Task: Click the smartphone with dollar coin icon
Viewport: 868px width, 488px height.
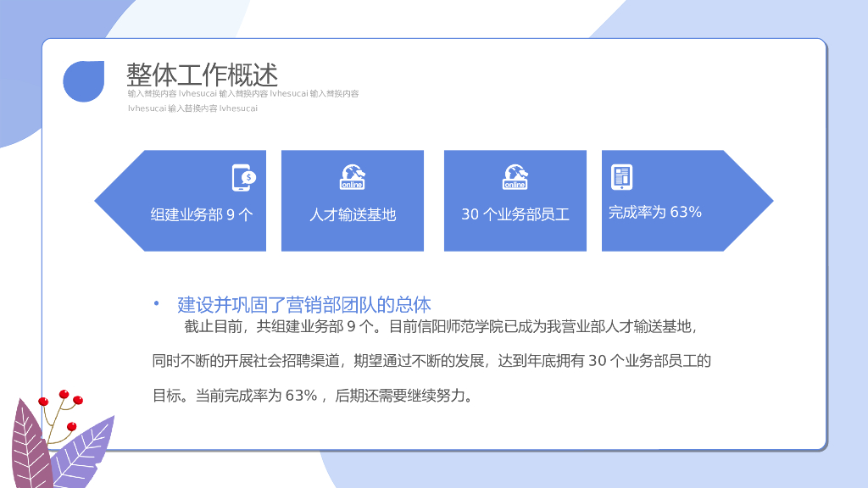Action: pos(244,177)
